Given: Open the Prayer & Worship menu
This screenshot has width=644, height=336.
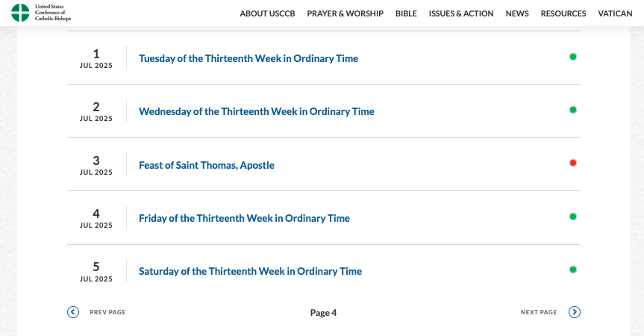Looking at the screenshot, I should 345,13.
